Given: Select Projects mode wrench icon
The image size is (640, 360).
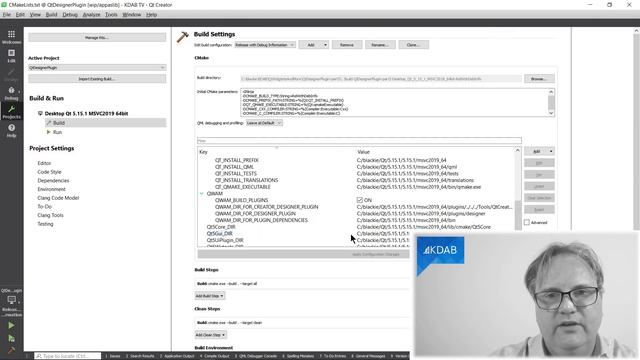Looking at the screenshot, I should tap(11, 112).
